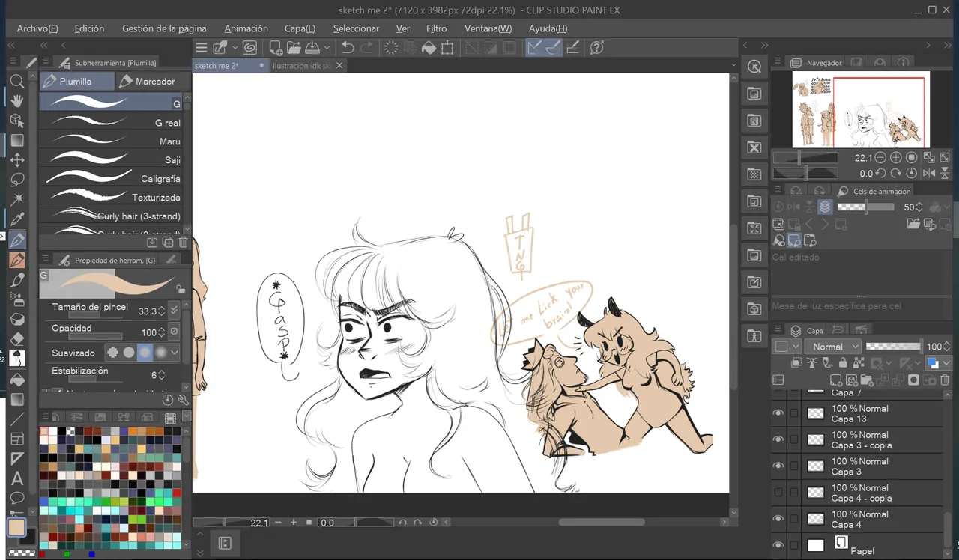The width and height of the screenshot is (959, 560).
Task: Click the main drawing color swatch
Action: pyautogui.click(x=16, y=528)
